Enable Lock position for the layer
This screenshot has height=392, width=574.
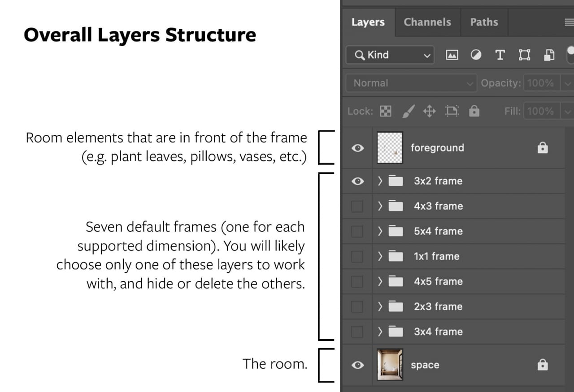click(429, 111)
